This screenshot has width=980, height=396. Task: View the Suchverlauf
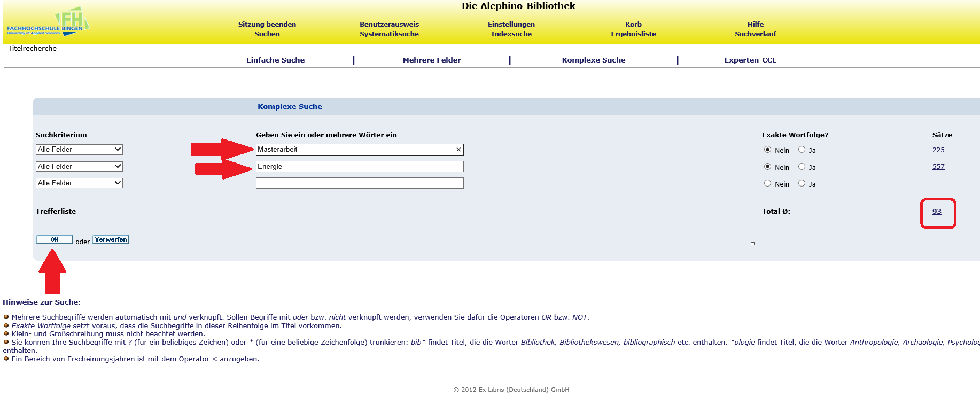pos(756,34)
